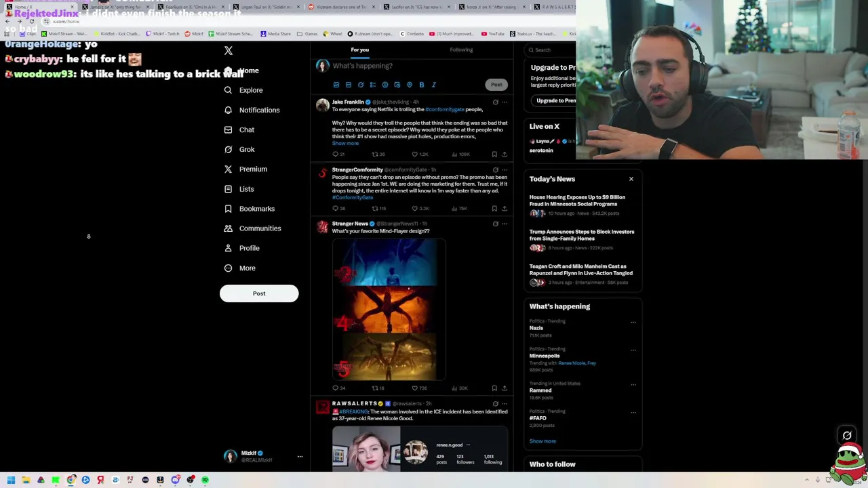Open more options on Jake Franklin's post
Image resolution: width=868 pixels, height=488 pixels.
click(x=505, y=102)
